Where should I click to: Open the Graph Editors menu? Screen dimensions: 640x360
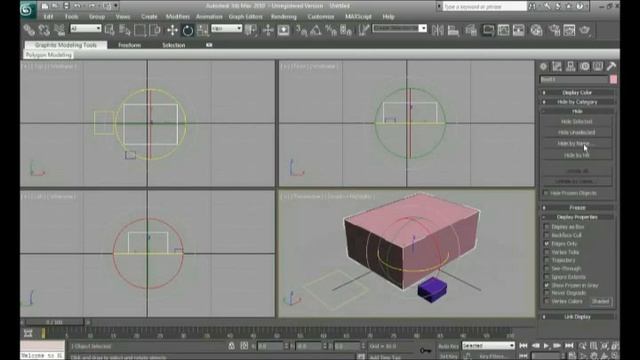pos(246,17)
